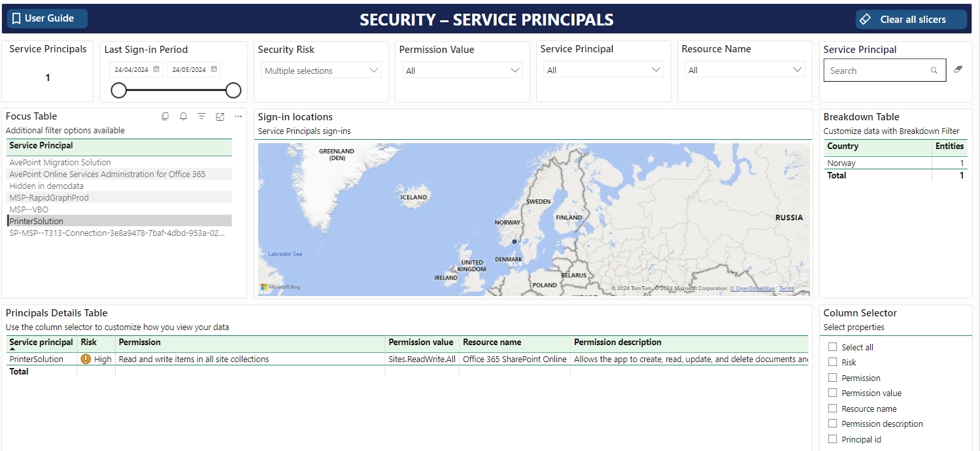Click into the Service Principal search box
Screen dimensions: 980x451
tap(876, 71)
